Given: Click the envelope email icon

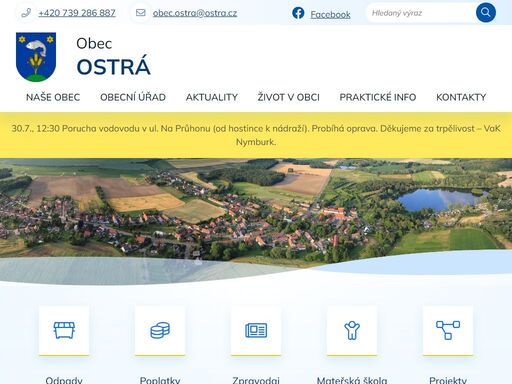Looking at the screenshot, I should [x=141, y=13].
